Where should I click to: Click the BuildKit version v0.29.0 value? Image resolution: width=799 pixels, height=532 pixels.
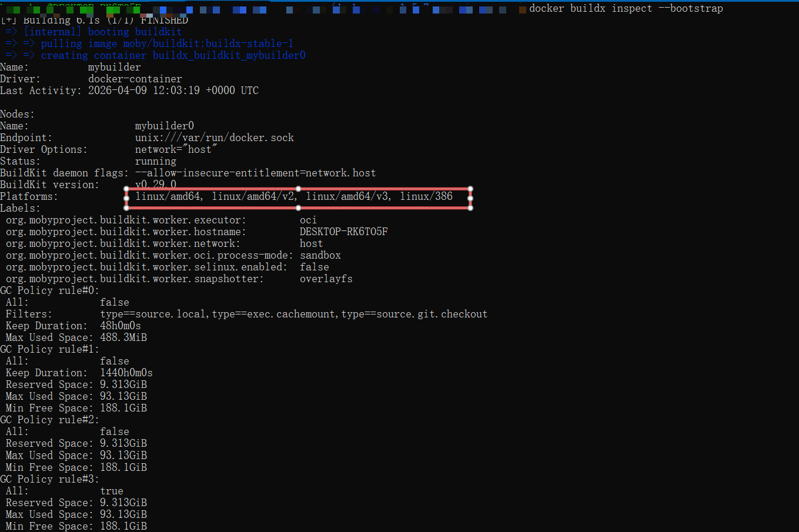click(156, 185)
